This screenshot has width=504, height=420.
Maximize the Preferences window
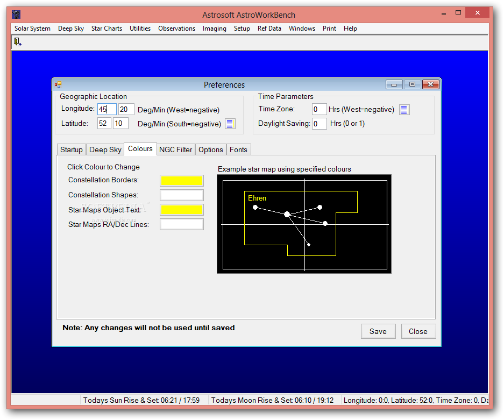pos(412,84)
